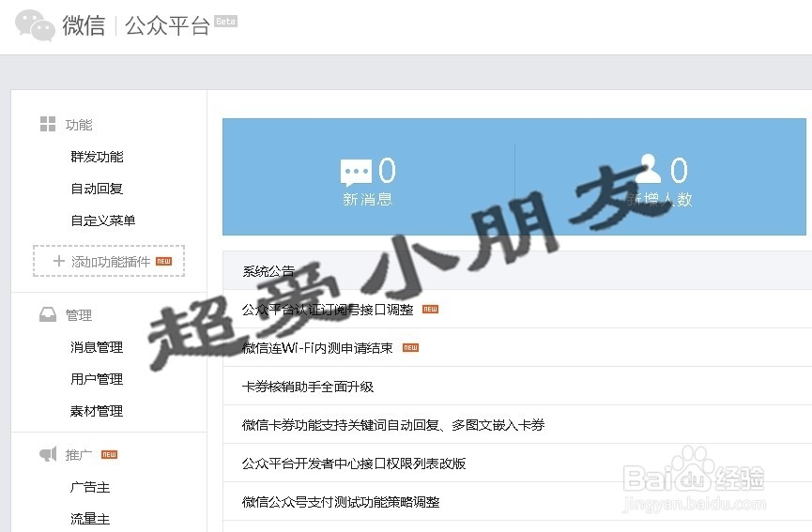Image resolution: width=812 pixels, height=532 pixels.
Task: Click the Beta badge in header
Action: (226, 22)
